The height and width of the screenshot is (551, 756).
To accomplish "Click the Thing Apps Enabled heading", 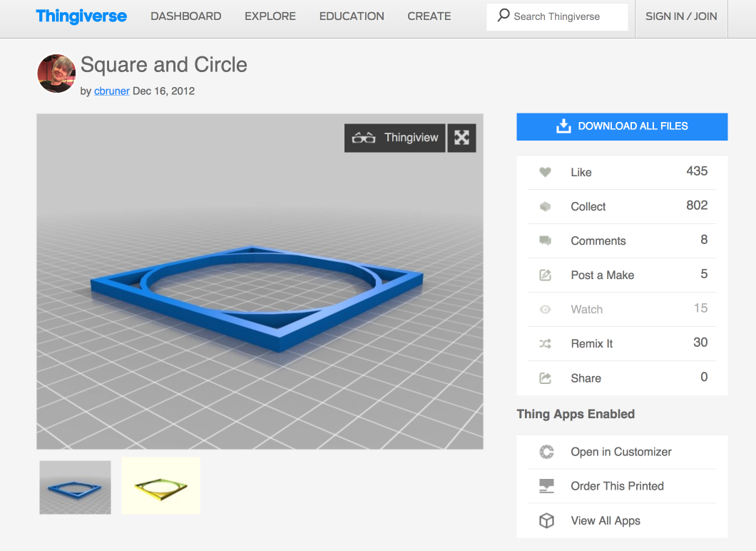I will point(576,414).
